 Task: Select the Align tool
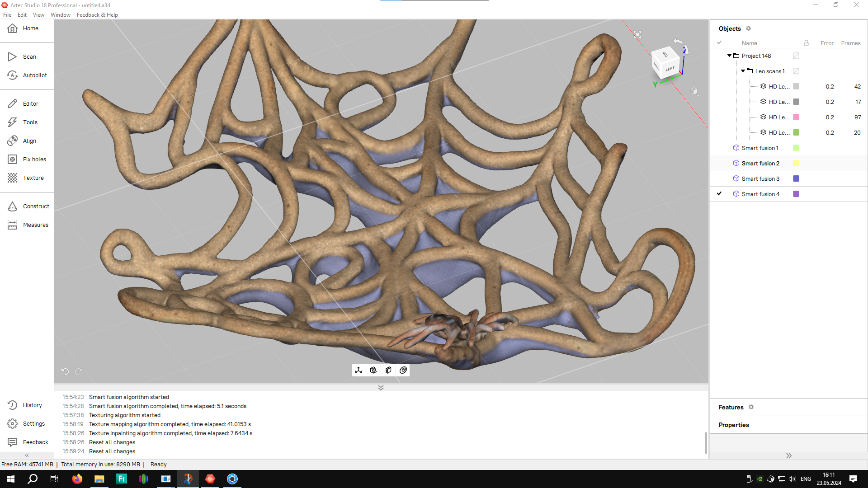click(x=28, y=141)
